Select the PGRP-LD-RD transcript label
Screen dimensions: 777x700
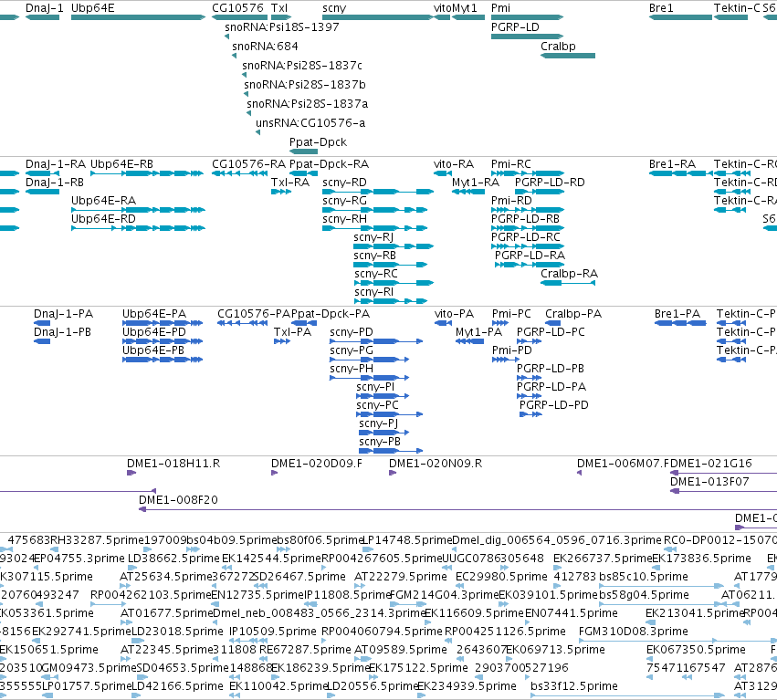[550, 183]
